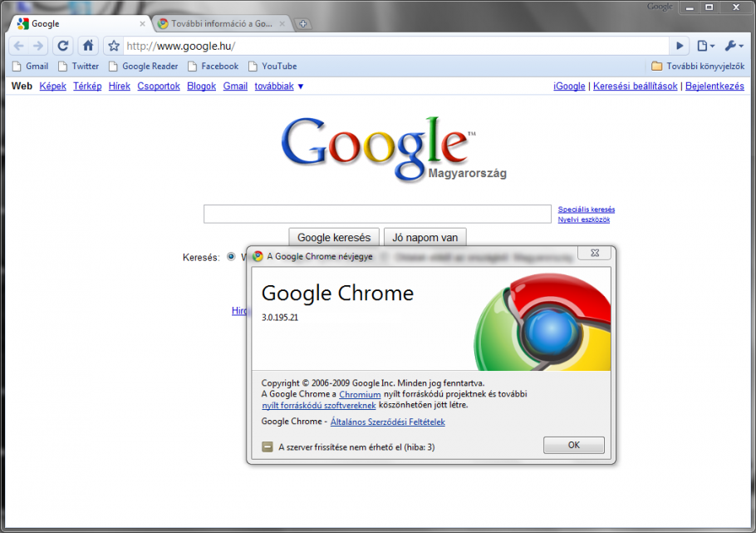Click the Google keresés button

click(x=334, y=237)
